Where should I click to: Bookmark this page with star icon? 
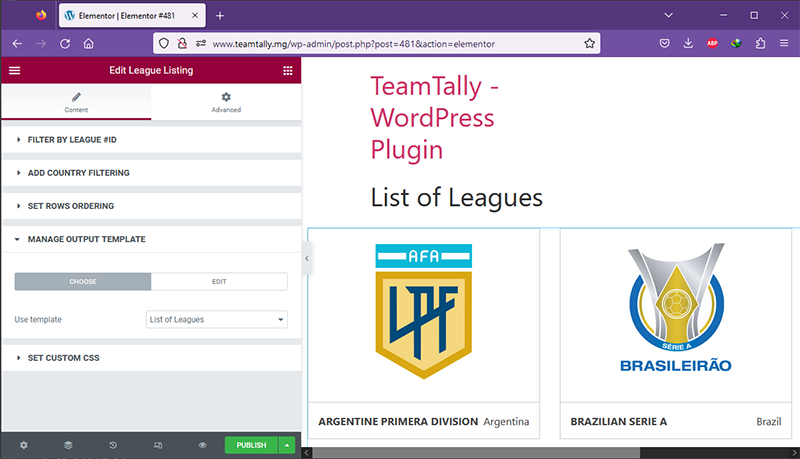click(x=589, y=44)
